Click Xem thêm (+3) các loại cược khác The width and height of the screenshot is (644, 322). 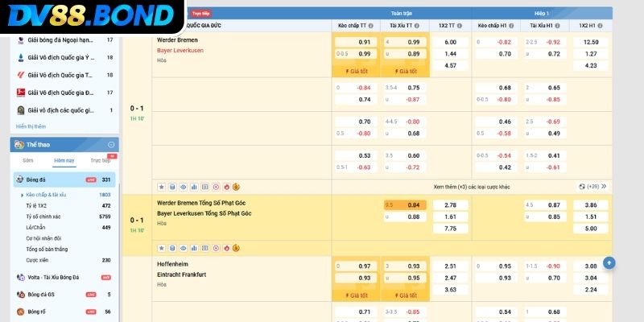(471, 186)
